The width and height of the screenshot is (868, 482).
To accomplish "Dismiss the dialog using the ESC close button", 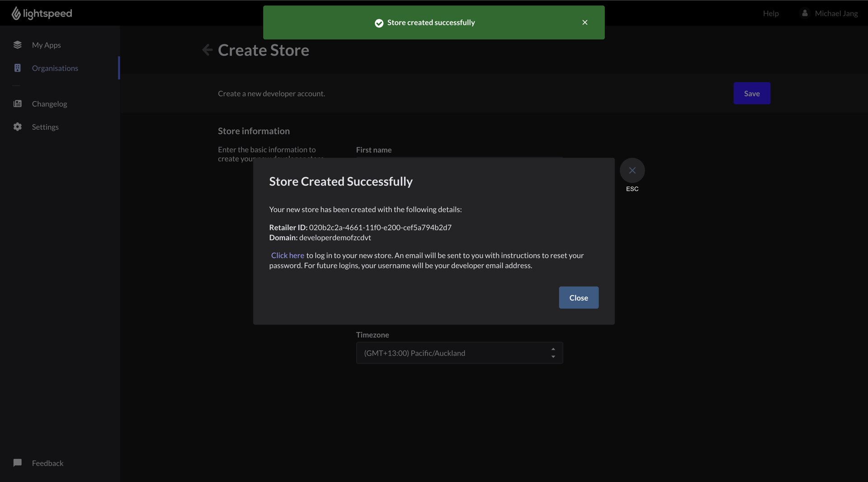I will point(632,171).
